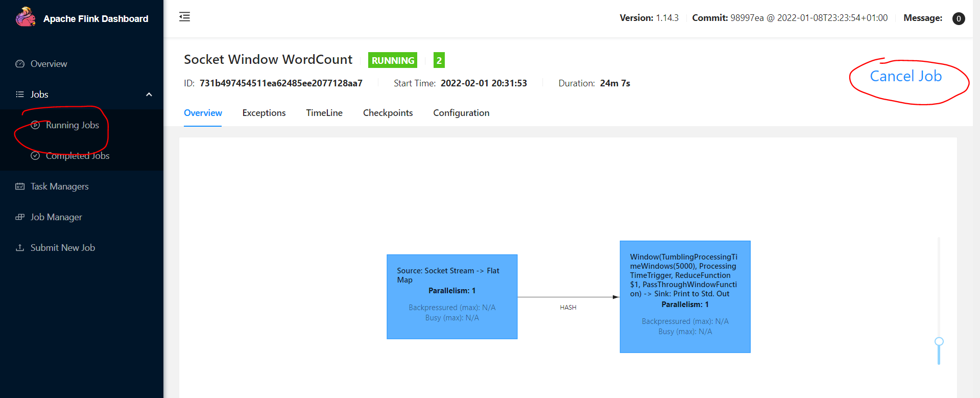980x398 pixels.
Task: Click the Overview dashboard gauge icon
Action: tap(20, 64)
